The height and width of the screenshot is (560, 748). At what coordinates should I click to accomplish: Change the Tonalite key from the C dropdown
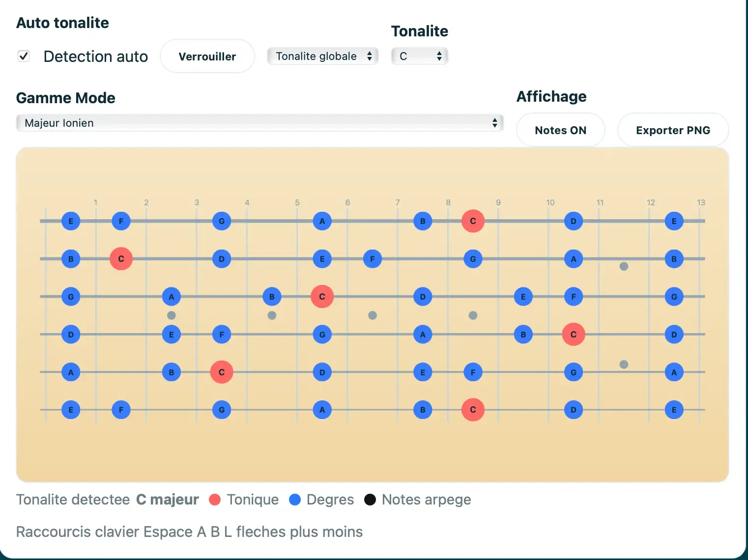pyautogui.click(x=419, y=56)
